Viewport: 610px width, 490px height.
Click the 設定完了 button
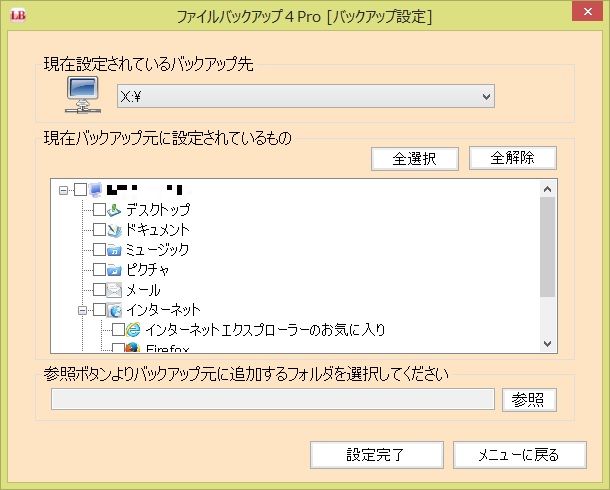377,455
